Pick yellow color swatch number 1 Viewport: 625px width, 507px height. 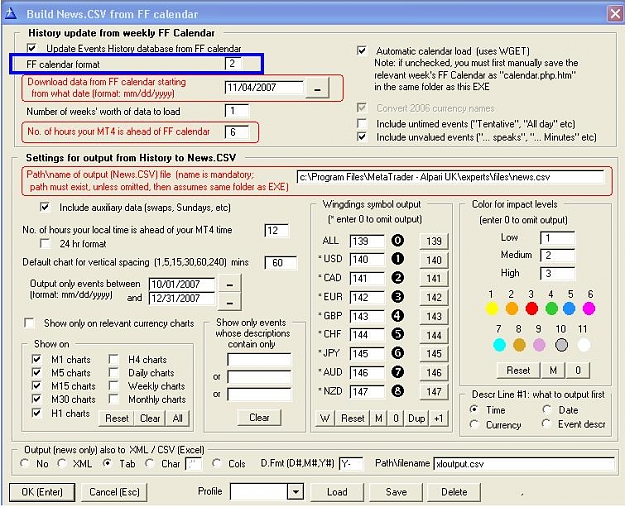click(x=492, y=309)
